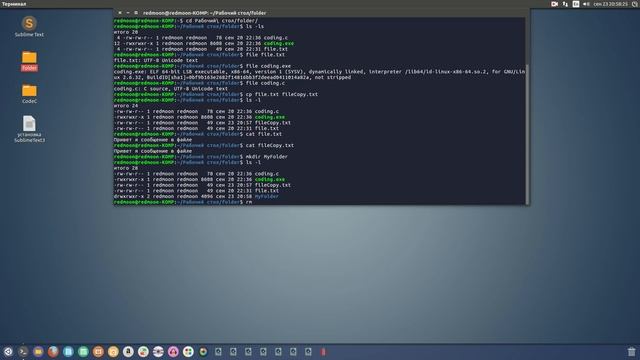Open the blue document app in dock
640x360 pixels.
pyautogui.click(x=68, y=351)
